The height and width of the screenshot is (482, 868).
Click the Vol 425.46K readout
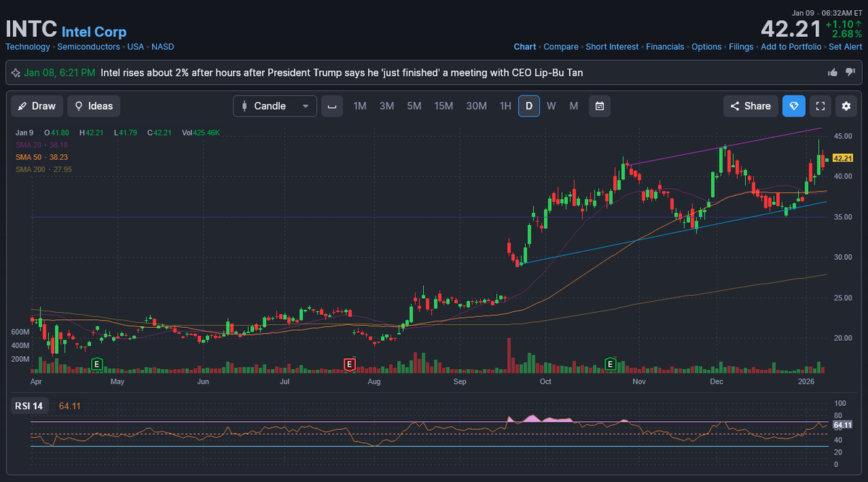click(201, 132)
